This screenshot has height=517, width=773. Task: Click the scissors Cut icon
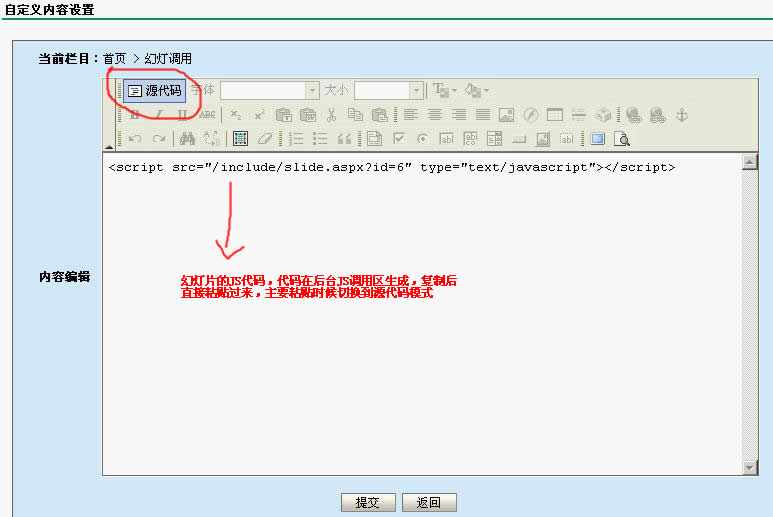click(x=331, y=115)
